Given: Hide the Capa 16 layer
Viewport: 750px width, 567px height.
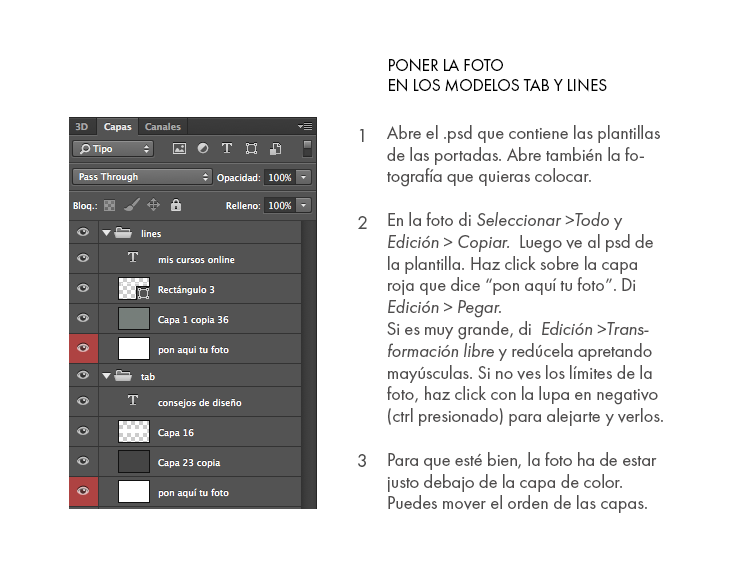Looking at the screenshot, I should pyautogui.click(x=83, y=431).
